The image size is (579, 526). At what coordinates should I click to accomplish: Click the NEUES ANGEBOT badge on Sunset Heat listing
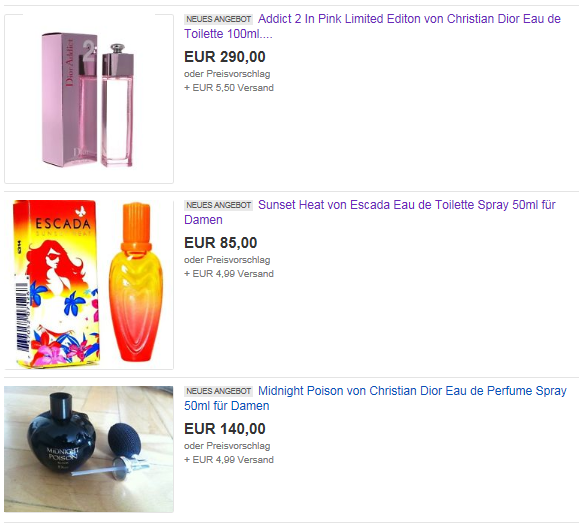click(219, 205)
